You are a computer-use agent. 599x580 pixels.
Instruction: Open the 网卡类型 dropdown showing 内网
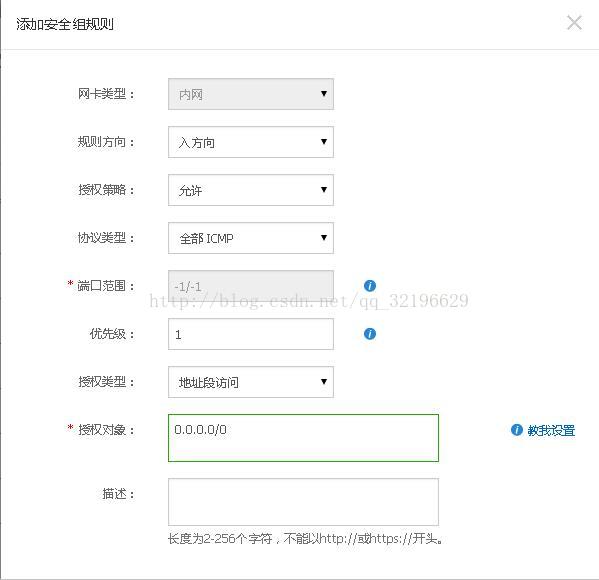(x=251, y=94)
